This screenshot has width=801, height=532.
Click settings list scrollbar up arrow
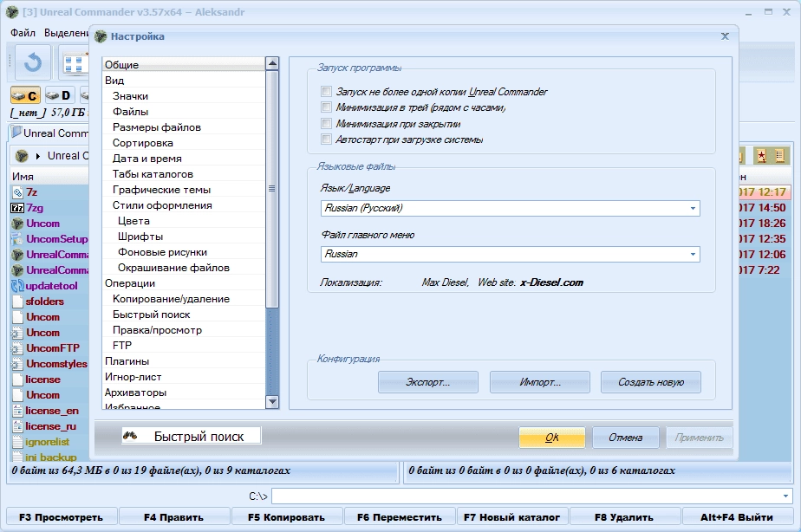272,64
